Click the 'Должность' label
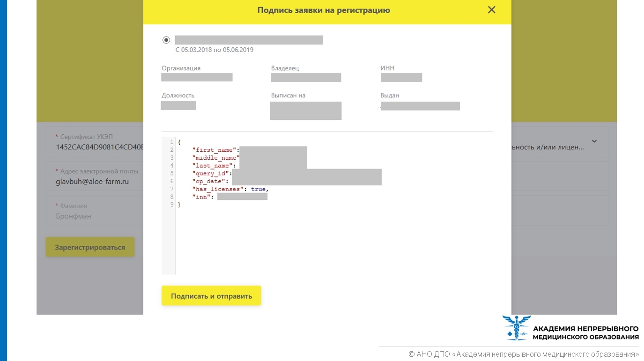Image resolution: width=644 pixels, height=361 pixels. tap(178, 96)
